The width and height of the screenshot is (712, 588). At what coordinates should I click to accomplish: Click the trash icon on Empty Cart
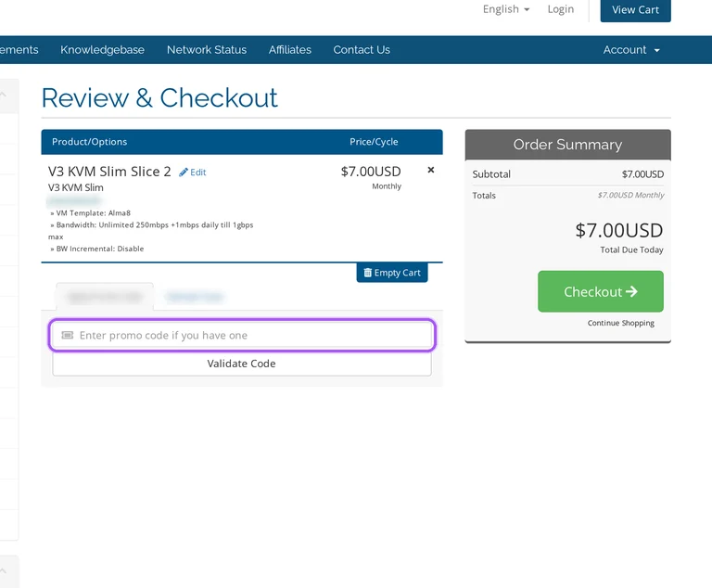click(x=368, y=273)
